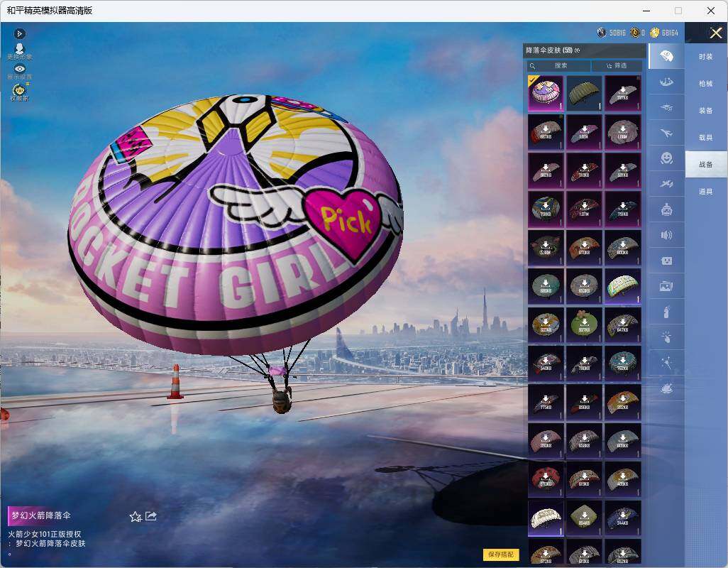Viewport: 728px width, 568px height.
Task: Open the 收藏家 collector badge icon
Action: click(19, 92)
